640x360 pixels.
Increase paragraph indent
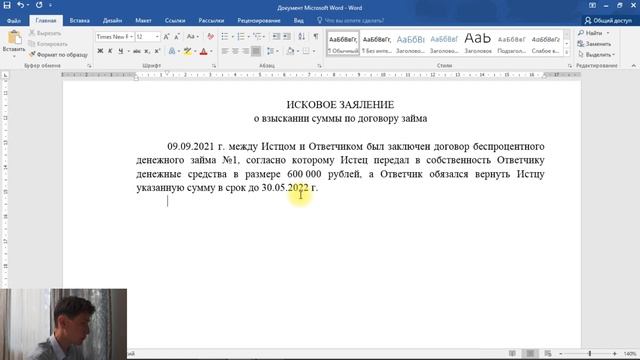point(287,37)
